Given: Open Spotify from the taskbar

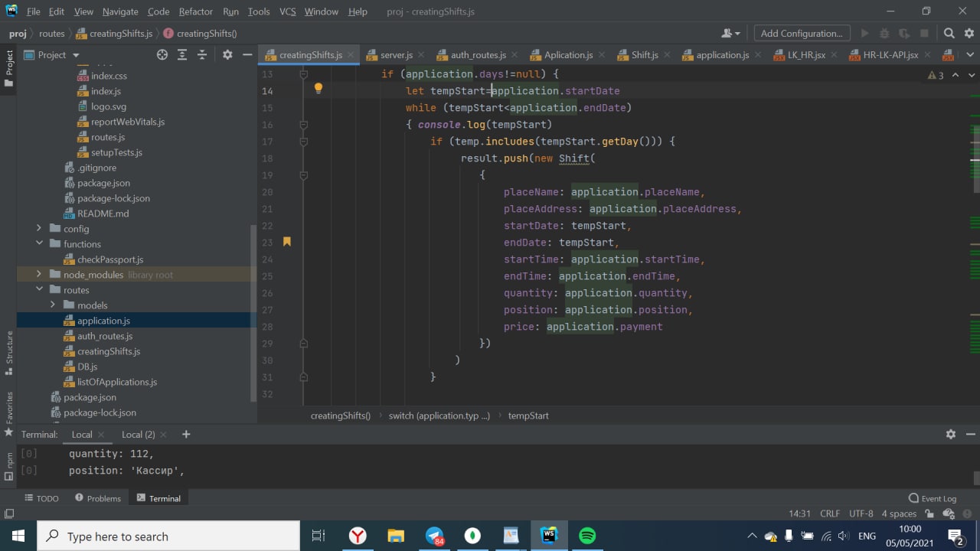Looking at the screenshot, I should [x=587, y=536].
